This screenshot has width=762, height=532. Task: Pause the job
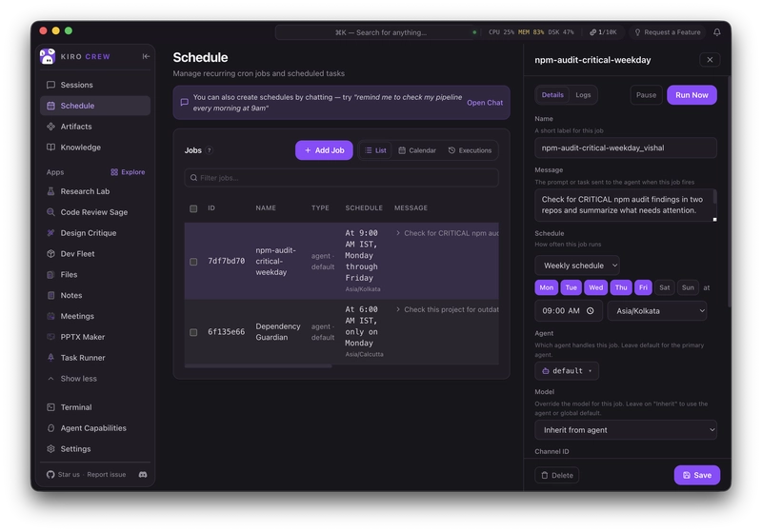pos(646,95)
